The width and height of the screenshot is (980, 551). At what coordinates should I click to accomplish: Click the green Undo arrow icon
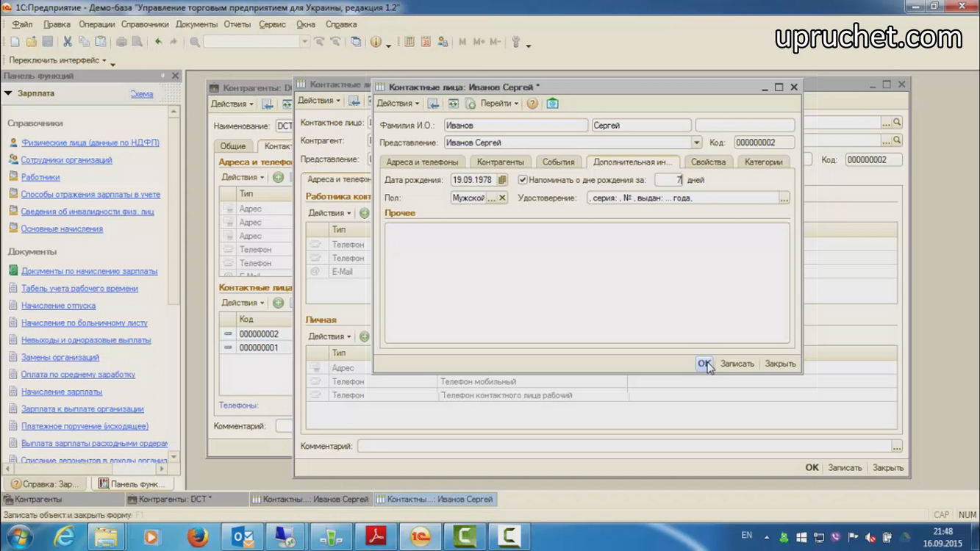pos(158,42)
